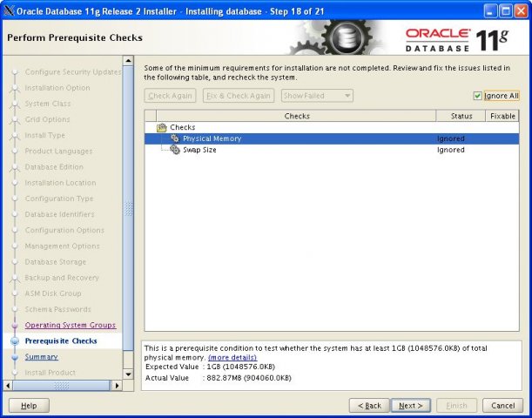Click the Management Options step

pos(62,246)
